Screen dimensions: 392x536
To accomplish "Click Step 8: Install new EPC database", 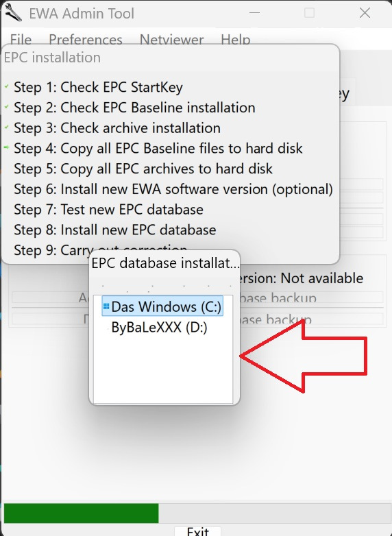I will 115,230.
